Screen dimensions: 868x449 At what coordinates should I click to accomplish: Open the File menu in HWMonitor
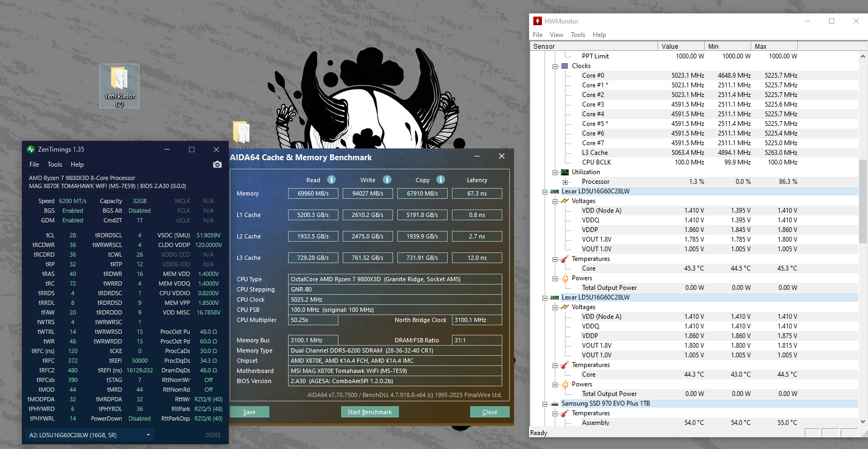pos(538,35)
